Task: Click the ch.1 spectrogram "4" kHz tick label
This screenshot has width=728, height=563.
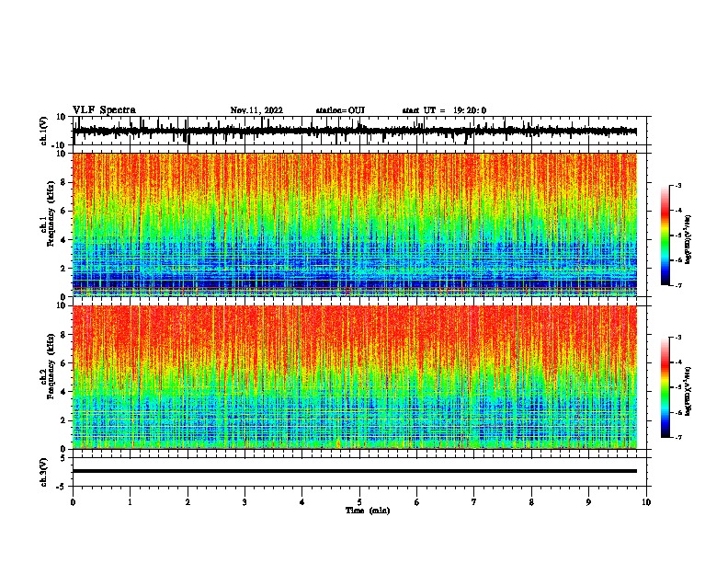Action: [x=63, y=240]
